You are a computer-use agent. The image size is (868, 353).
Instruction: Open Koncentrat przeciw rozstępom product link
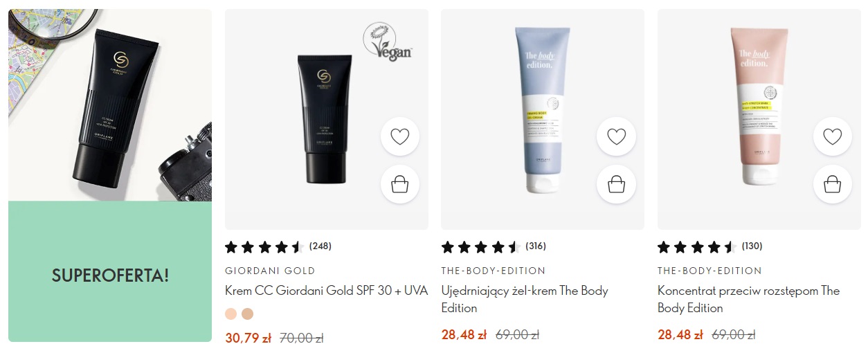click(x=749, y=299)
